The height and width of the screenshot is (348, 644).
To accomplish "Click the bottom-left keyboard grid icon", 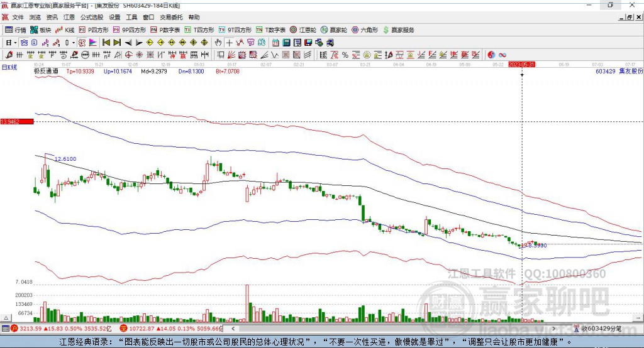I will 5,329.
